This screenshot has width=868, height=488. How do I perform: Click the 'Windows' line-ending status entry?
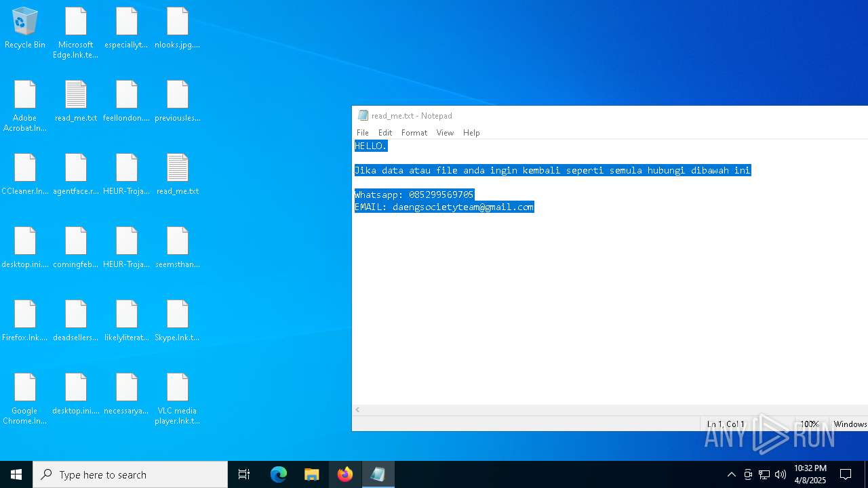click(850, 424)
